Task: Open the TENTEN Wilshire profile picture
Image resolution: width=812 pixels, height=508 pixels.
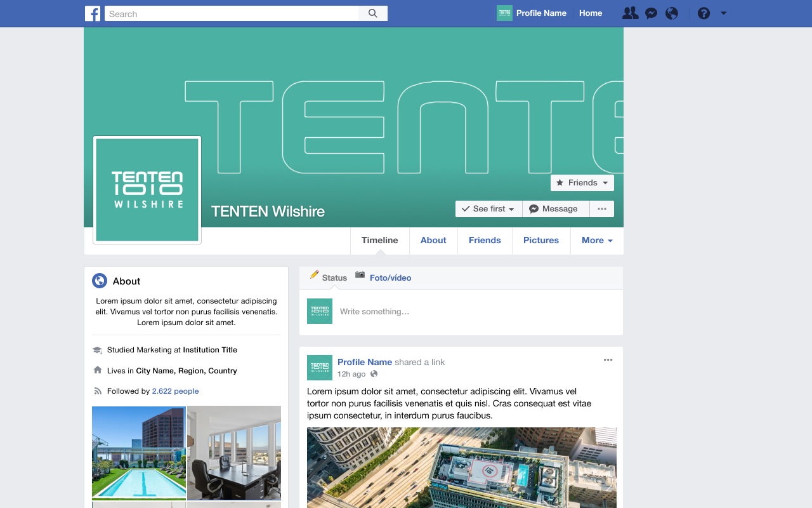Action: [147, 190]
